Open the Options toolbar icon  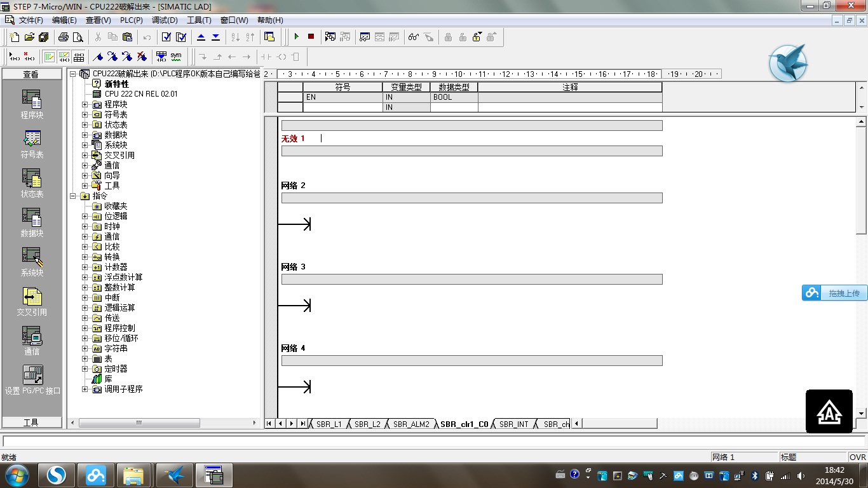(269, 37)
